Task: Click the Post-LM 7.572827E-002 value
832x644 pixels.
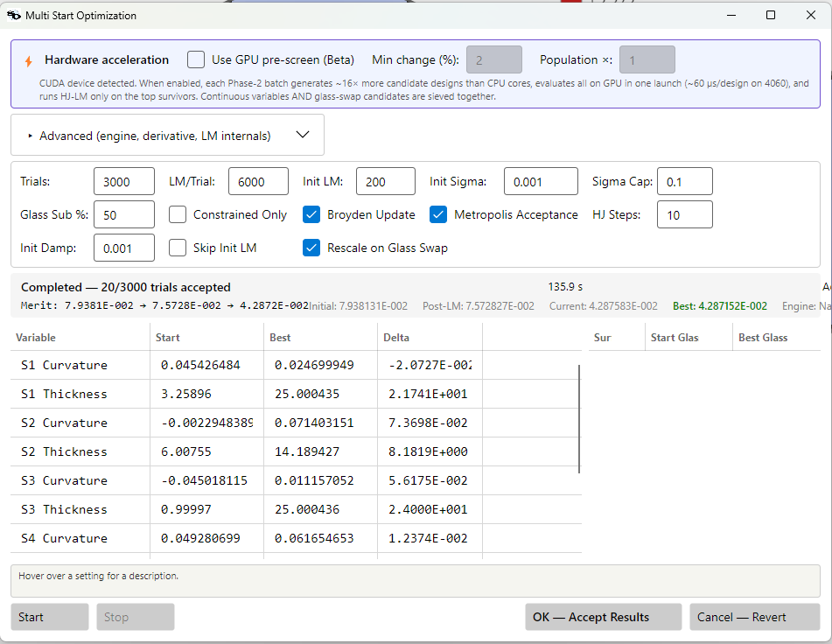Action: pos(478,306)
